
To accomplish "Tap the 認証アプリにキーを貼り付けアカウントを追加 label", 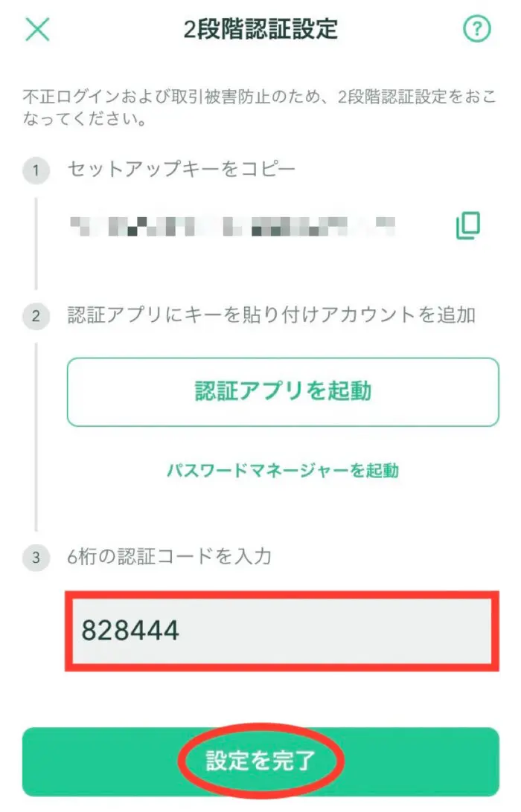I will [x=271, y=315].
